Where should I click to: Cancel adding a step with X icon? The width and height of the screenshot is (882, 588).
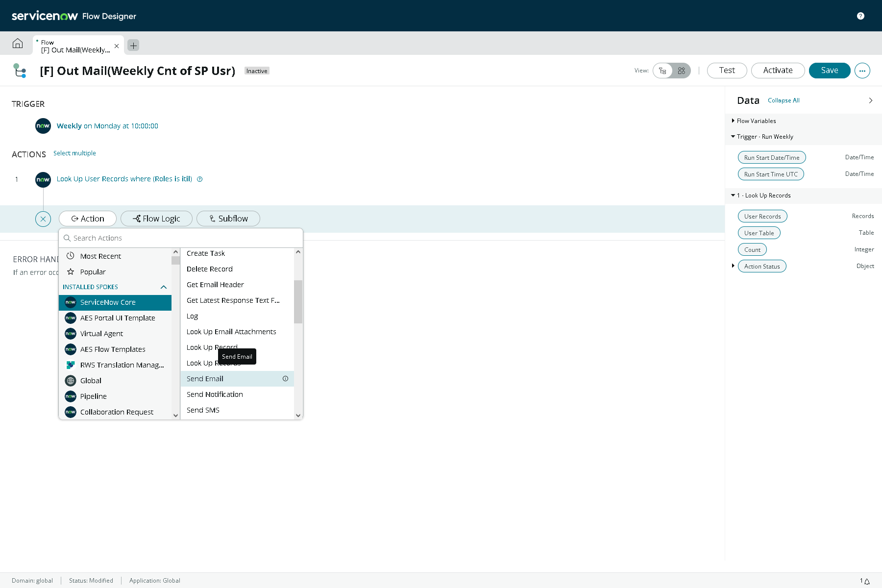click(43, 219)
